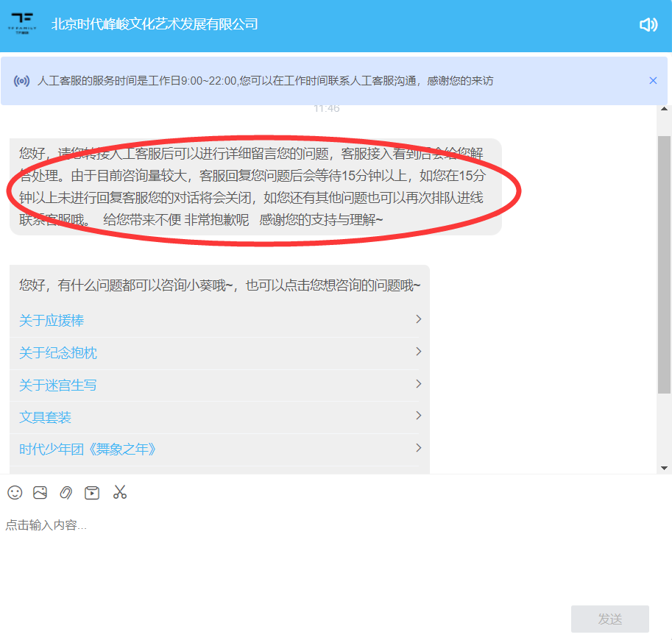672x640 pixels.
Task: Take a screenshot with scissors icon
Action: pyautogui.click(x=119, y=492)
